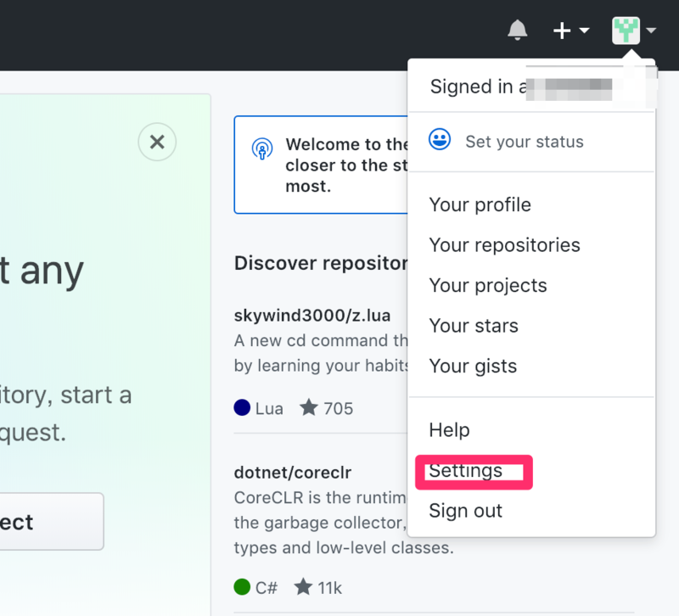Click the Lua language color dot
Viewport: 679px width, 616px height.
242,408
